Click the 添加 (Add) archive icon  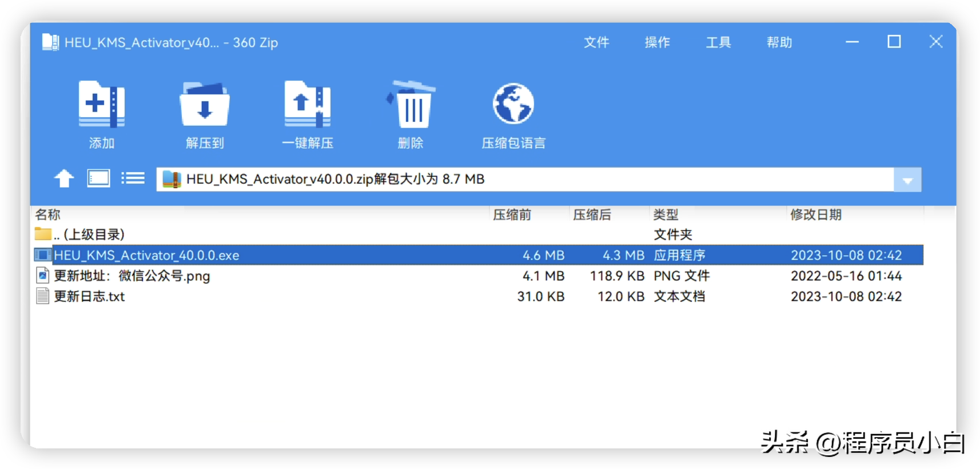pyautogui.click(x=102, y=104)
